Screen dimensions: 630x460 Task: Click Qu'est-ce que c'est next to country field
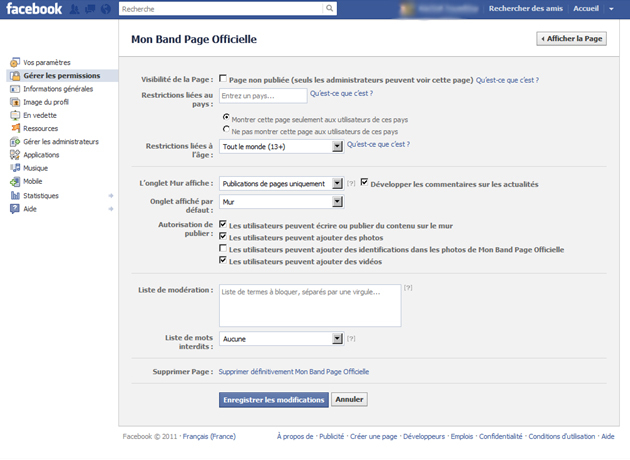click(341, 93)
